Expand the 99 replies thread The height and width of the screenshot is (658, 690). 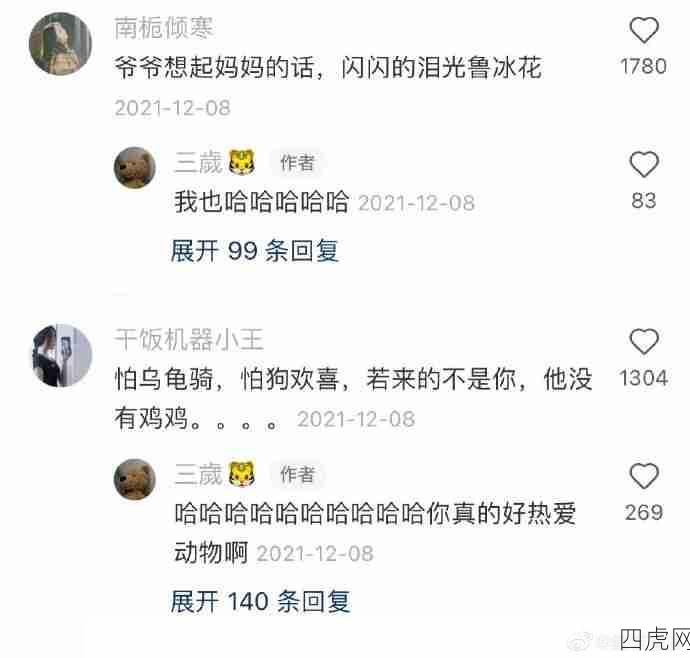(x=254, y=251)
